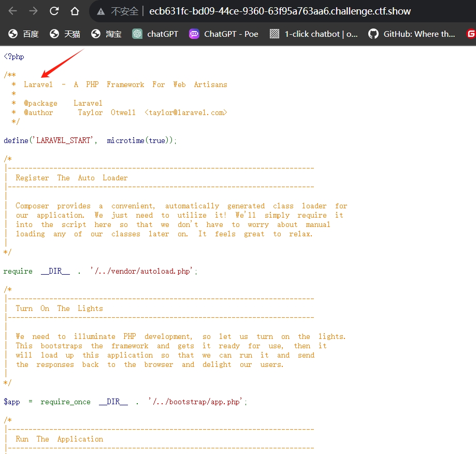View the not-secure warning triangle icon
476x454 pixels.
click(101, 12)
